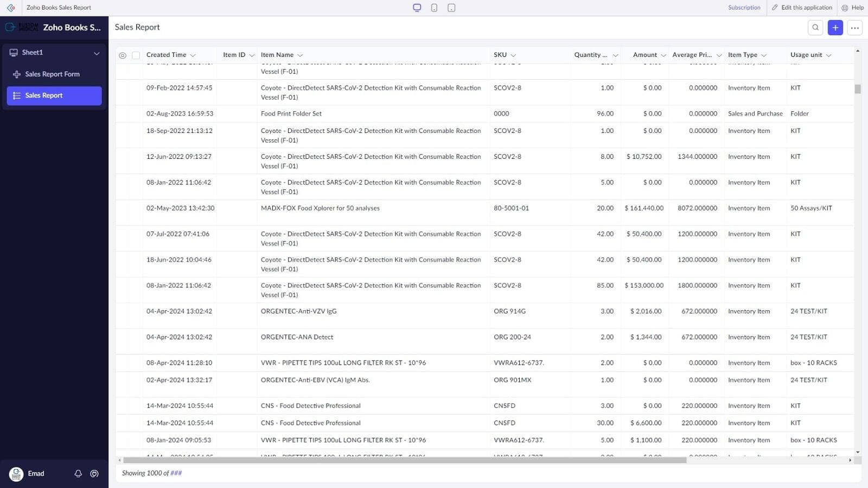Open SKU column dropdown

click(513, 55)
